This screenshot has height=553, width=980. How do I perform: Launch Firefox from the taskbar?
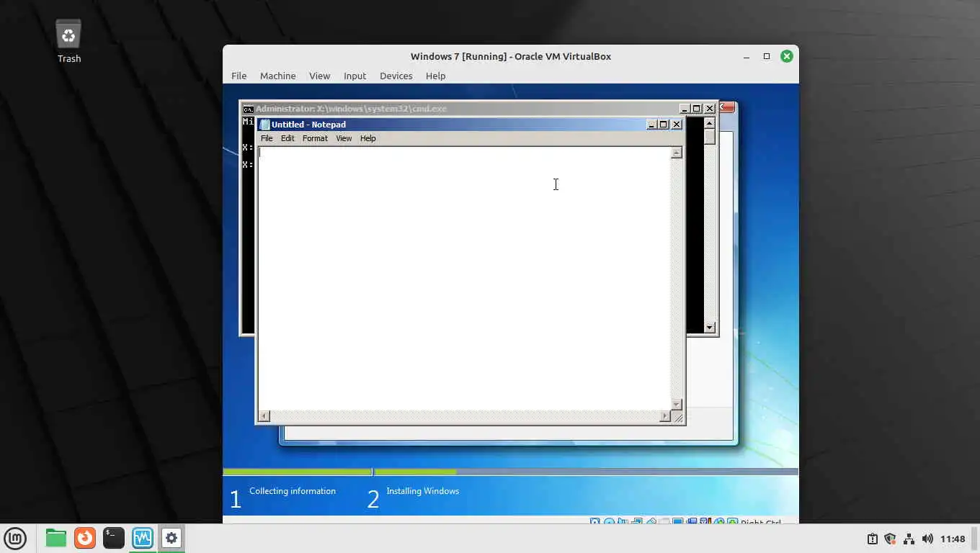(x=85, y=538)
